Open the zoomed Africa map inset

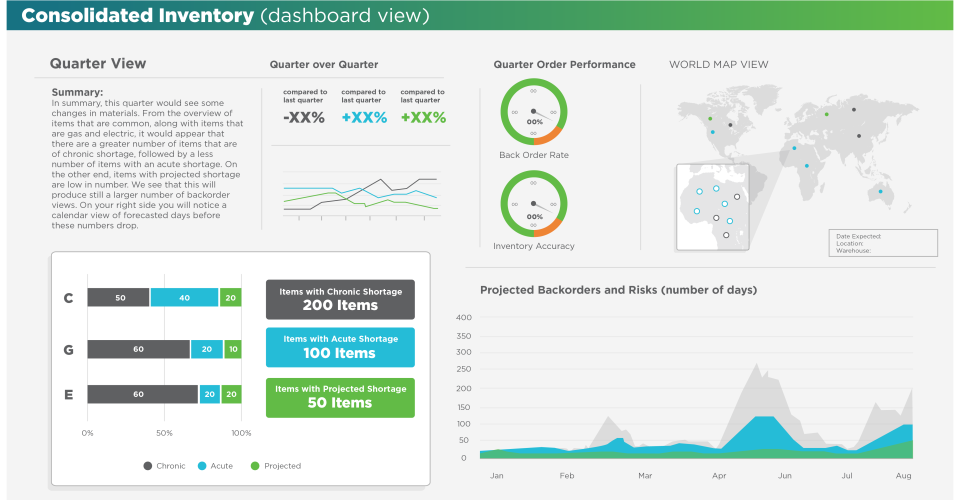point(712,207)
